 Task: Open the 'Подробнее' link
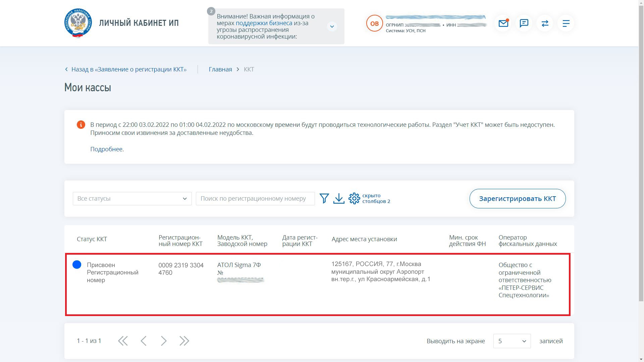(106, 149)
